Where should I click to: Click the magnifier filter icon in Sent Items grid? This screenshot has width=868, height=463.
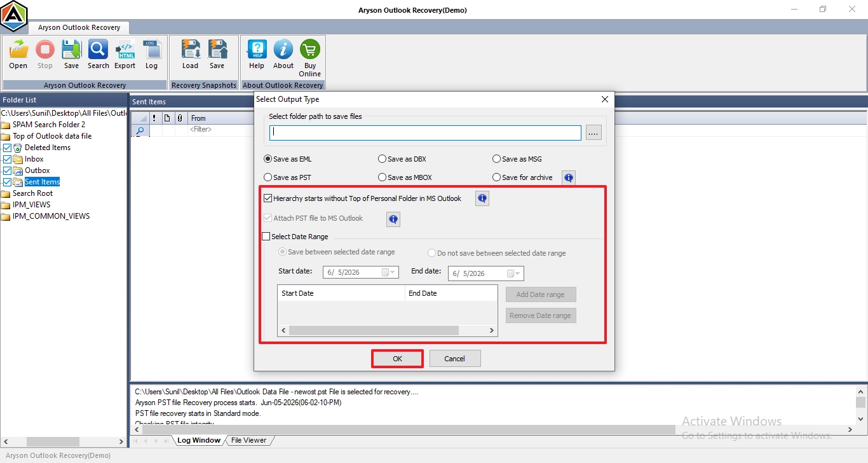(x=140, y=130)
